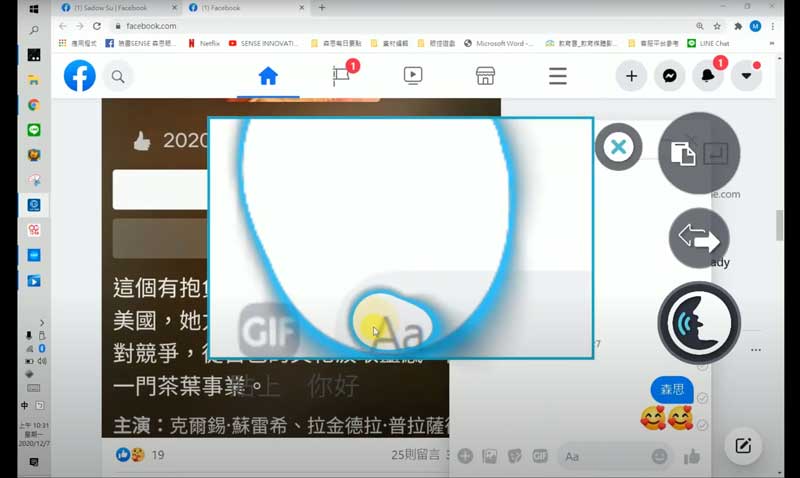
Task: Open the LINE Chat bookmark
Action: tap(709, 43)
